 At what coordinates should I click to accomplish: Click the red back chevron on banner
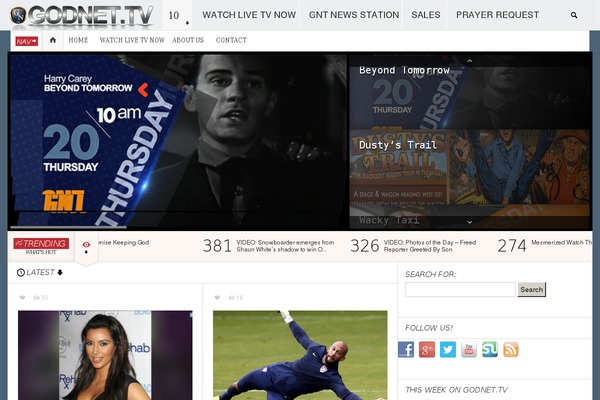click(143, 90)
